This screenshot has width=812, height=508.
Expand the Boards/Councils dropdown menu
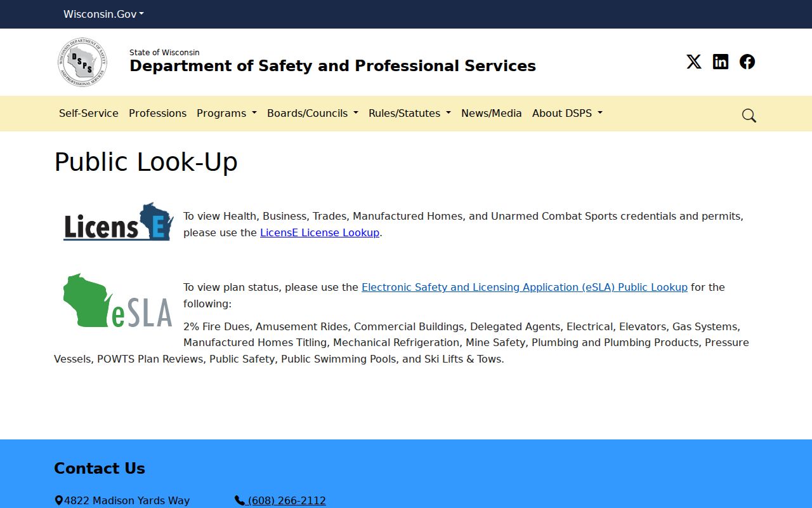point(313,113)
